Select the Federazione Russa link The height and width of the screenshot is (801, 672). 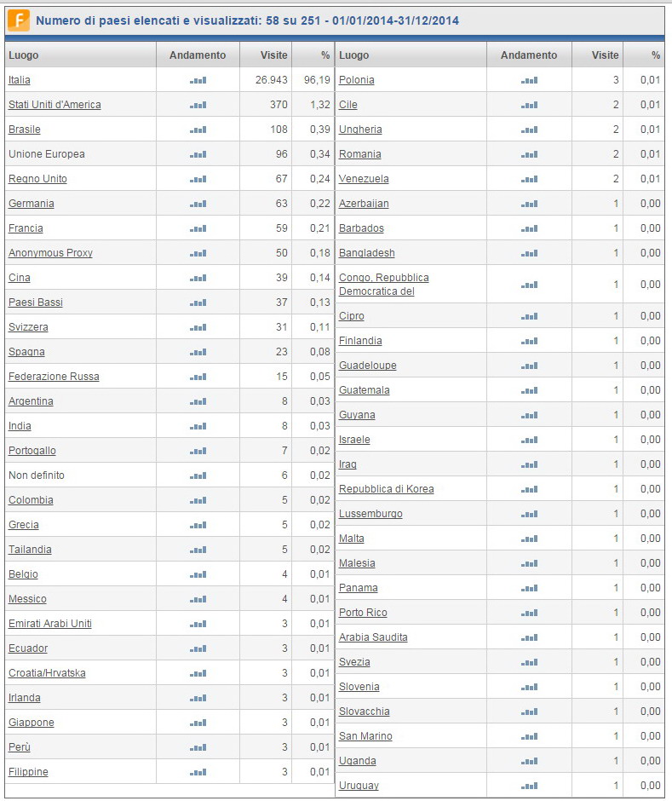click(54, 377)
